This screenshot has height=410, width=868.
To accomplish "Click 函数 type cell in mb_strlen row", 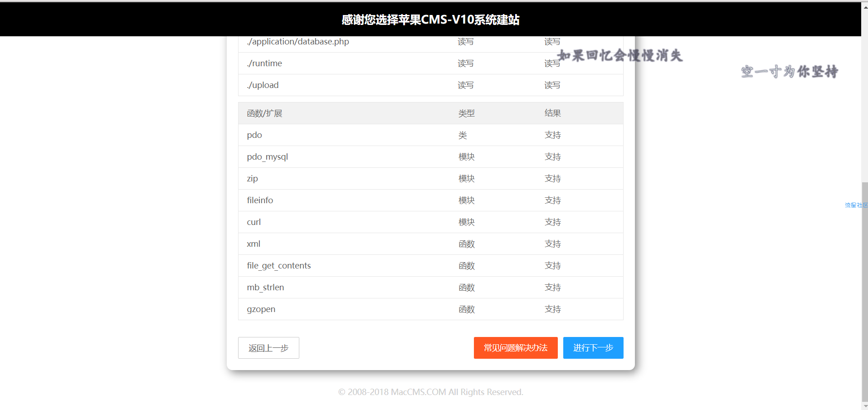I will click(466, 287).
